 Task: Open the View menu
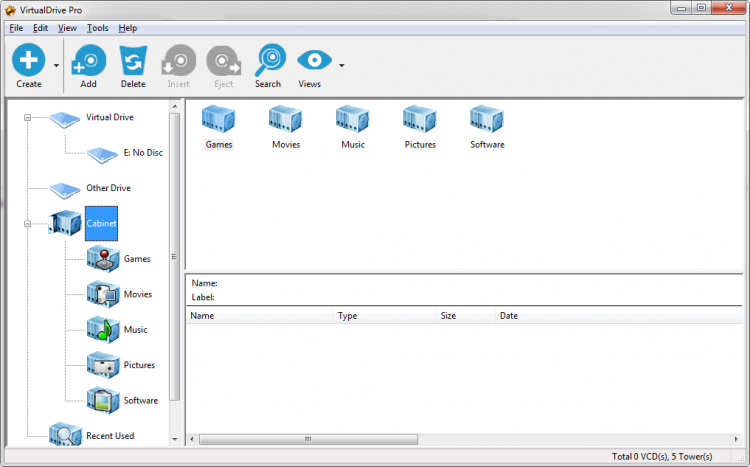tap(67, 28)
